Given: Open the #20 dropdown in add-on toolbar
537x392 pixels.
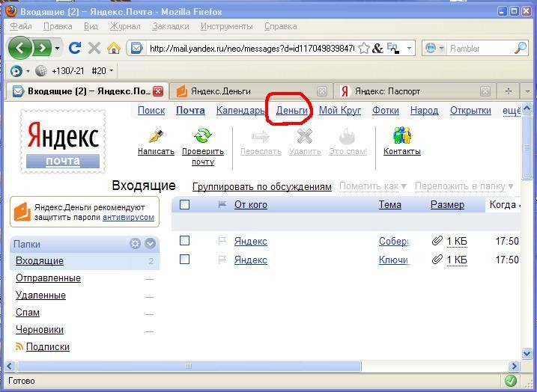Looking at the screenshot, I should coord(111,71).
